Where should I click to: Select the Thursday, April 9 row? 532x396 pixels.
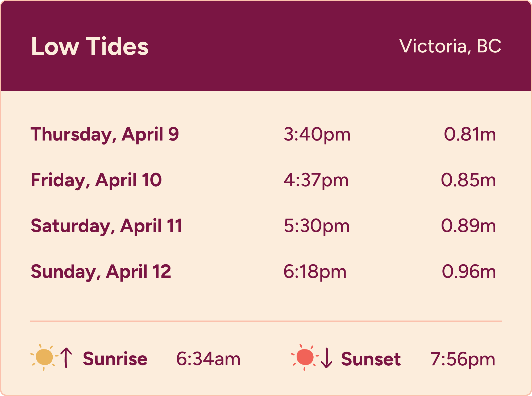pos(105,134)
